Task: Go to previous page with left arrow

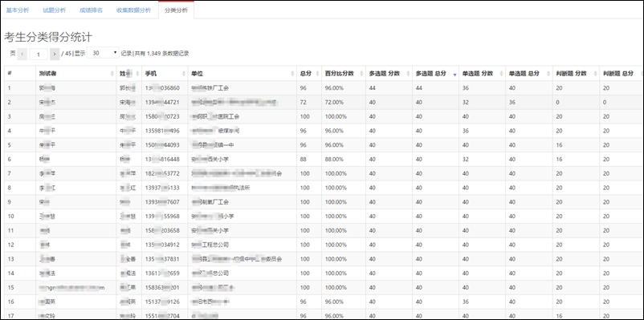Action: click(x=22, y=54)
